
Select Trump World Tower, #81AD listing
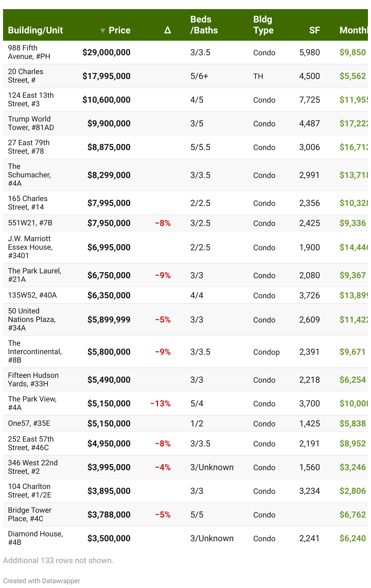31,123
